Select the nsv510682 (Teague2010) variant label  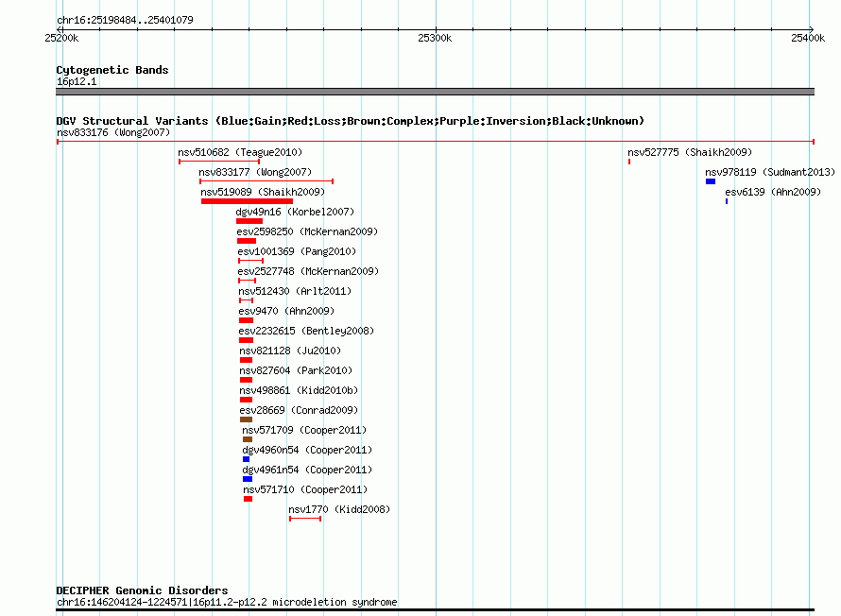pos(240,152)
